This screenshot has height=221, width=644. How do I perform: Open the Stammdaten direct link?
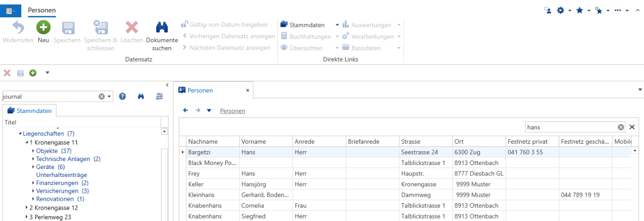(303, 25)
